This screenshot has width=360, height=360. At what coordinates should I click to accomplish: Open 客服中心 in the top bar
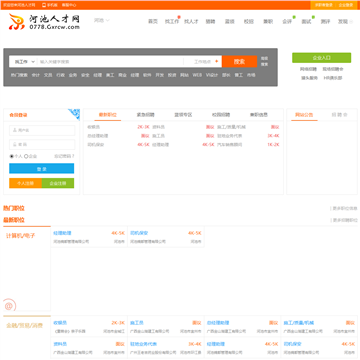(x=69, y=5)
